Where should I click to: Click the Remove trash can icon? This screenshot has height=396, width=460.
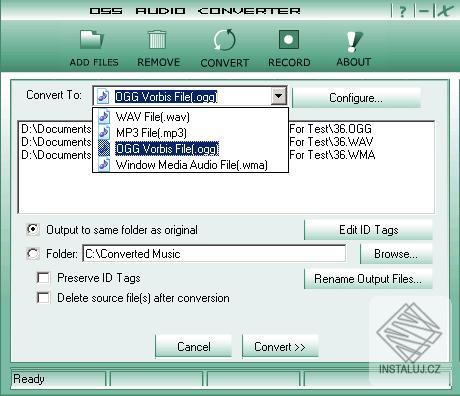pos(157,40)
